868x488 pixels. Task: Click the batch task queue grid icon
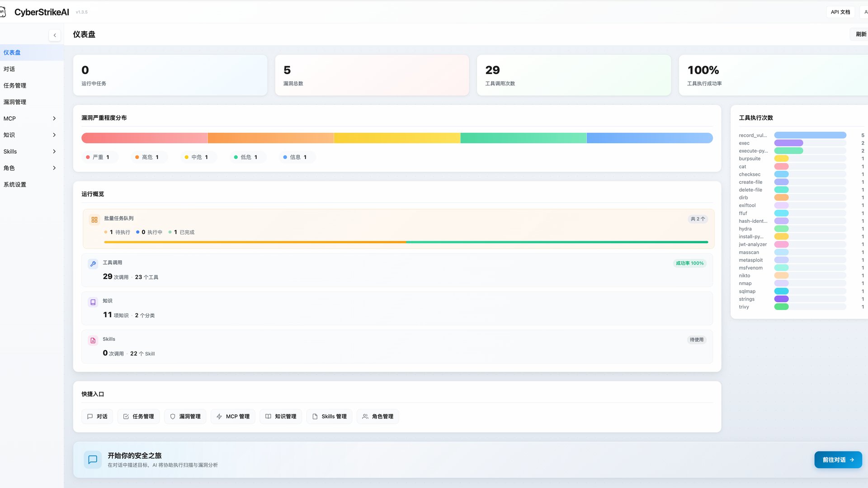pyautogui.click(x=94, y=220)
